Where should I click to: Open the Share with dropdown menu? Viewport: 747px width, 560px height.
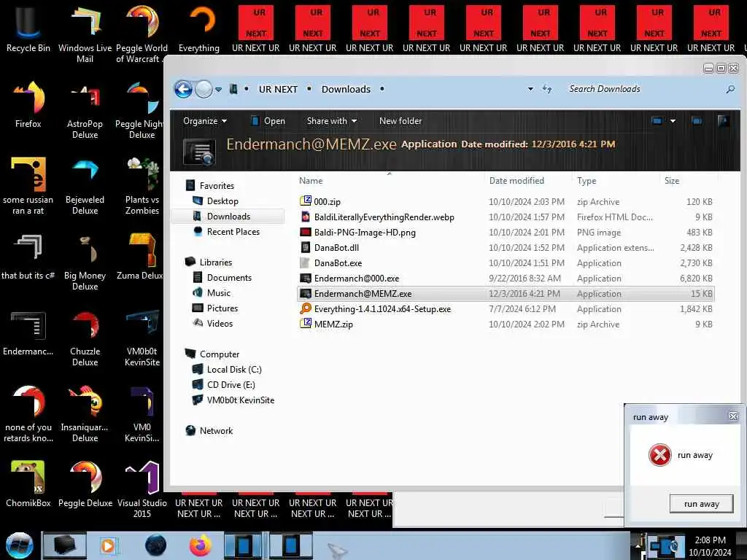point(332,121)
